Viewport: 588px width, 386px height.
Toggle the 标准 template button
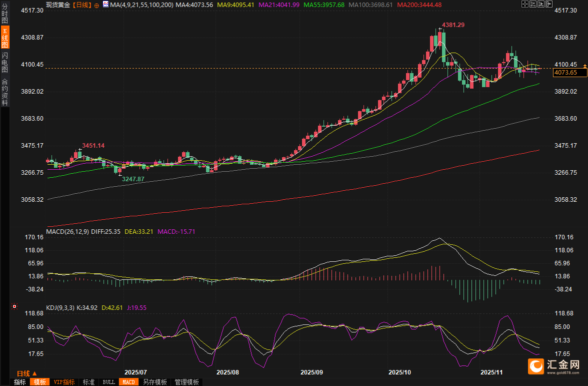(x=88, y=382)
